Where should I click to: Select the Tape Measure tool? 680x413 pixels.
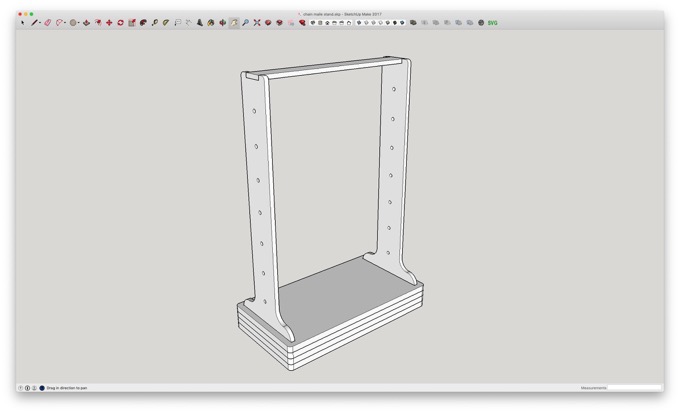[155, 23]
